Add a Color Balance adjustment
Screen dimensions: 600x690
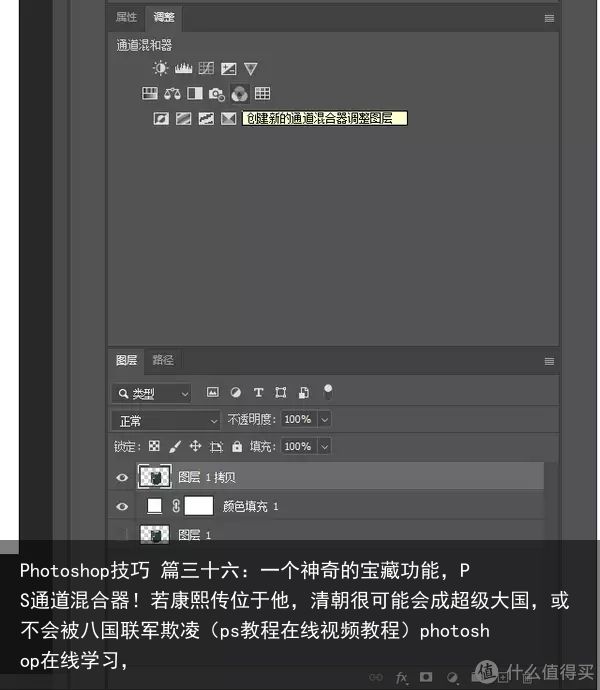[172, 93]
